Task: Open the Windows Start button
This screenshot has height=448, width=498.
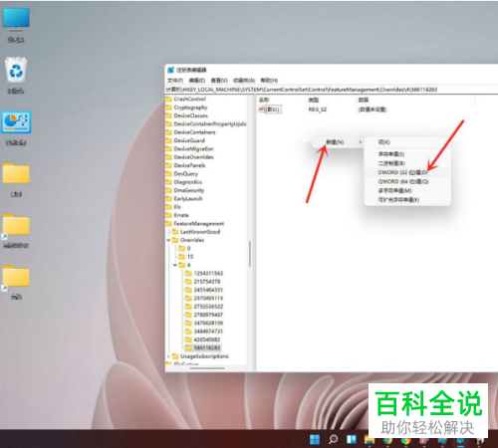Action: click(315, 439)
